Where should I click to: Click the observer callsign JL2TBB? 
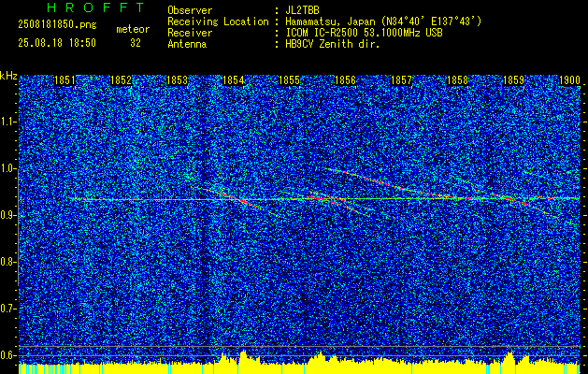[302, 10]
